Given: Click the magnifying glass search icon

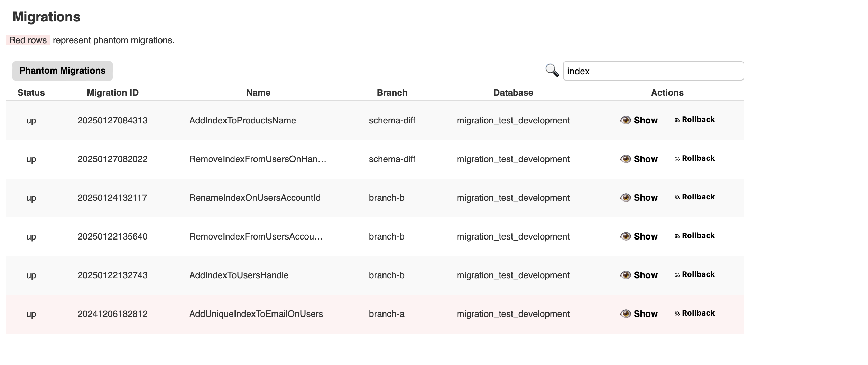Looking at the screenshot, I should pyautogui.click(x=552, y=71).
